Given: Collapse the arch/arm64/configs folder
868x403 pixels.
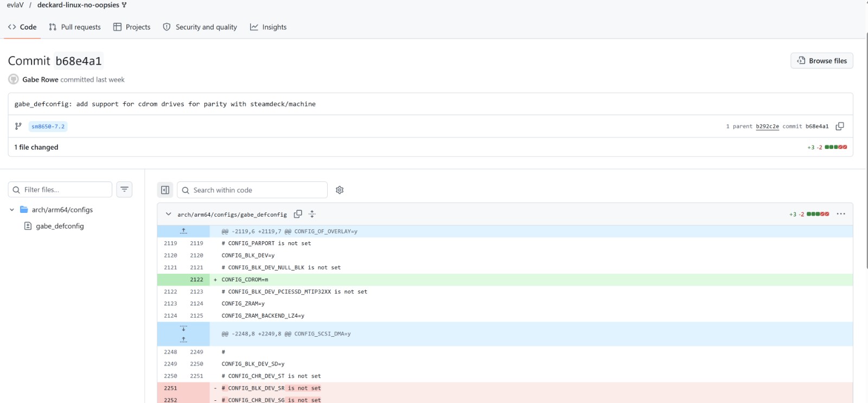Looking at the screenshot, I should tap(12, 210).
